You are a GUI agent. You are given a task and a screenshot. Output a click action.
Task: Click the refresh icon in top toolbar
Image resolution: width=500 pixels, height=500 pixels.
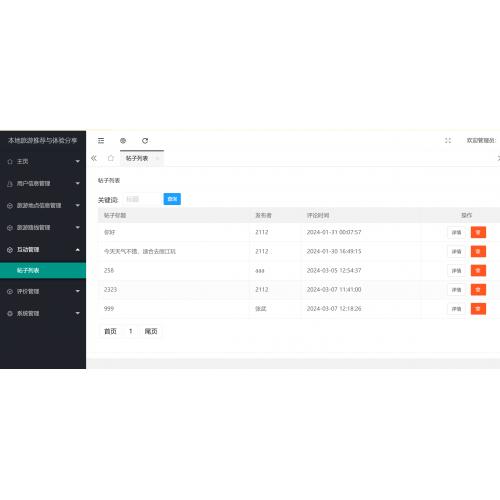(145, 141)
